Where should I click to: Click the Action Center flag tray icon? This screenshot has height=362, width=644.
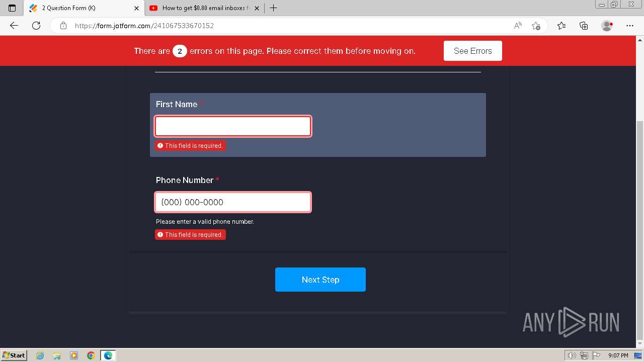coord(595,355)
